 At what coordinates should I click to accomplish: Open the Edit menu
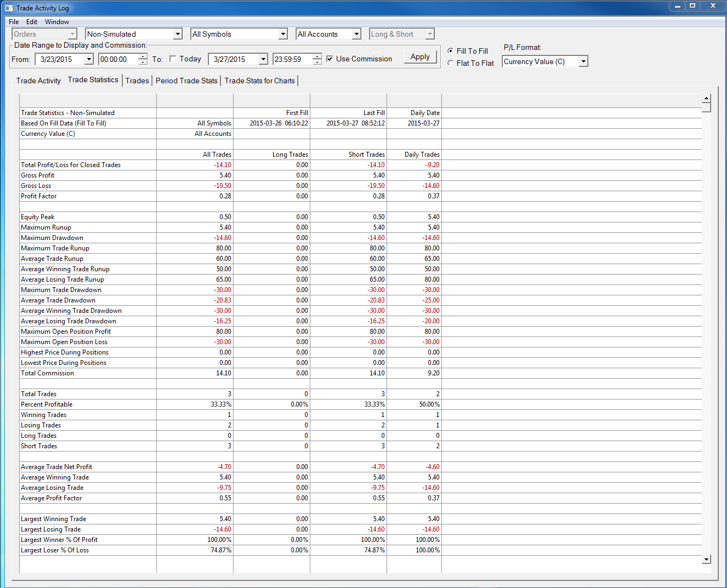point(32,22)
